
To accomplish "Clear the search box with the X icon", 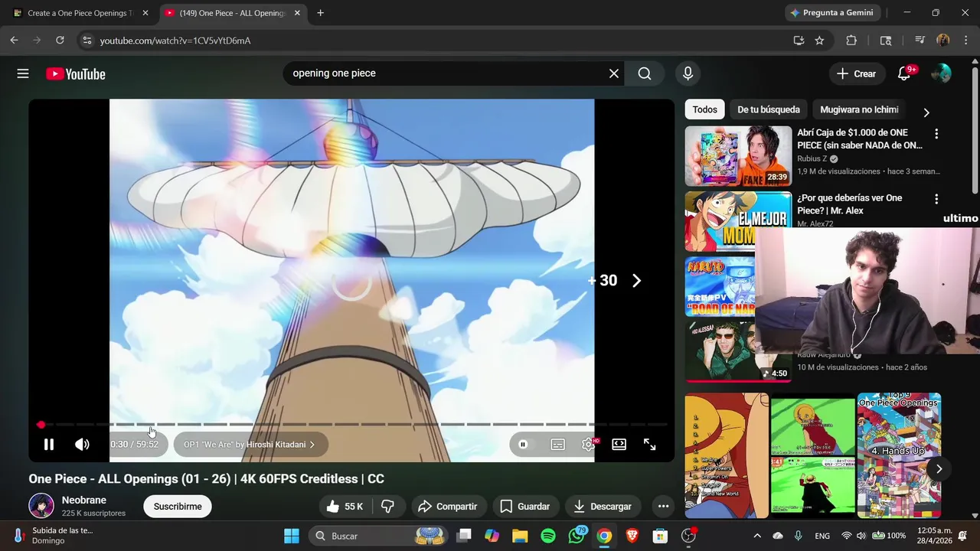I will point(614,73).
